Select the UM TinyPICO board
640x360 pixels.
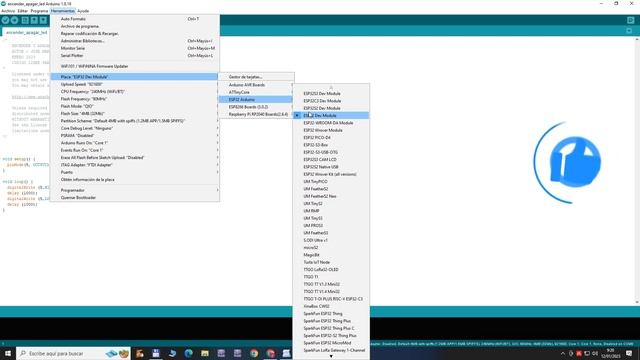331,182
